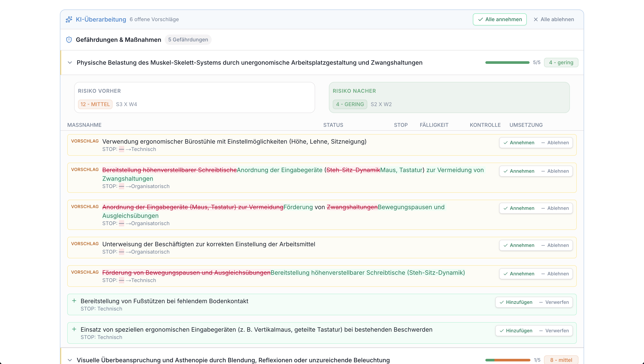Click the STATUS column header
Screen dimensions: 644x364
(x=333, y=125)
